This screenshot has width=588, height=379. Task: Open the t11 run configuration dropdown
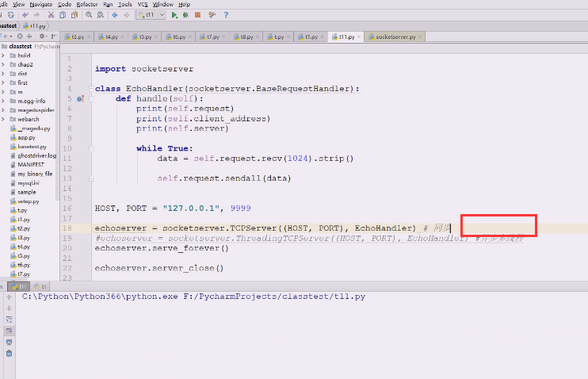coord(151,15)
